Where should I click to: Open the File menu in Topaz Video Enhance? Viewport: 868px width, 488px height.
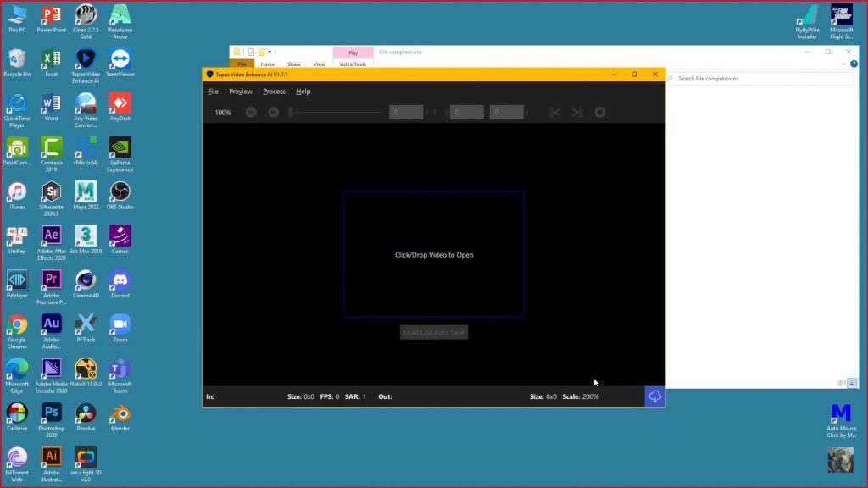213,91
